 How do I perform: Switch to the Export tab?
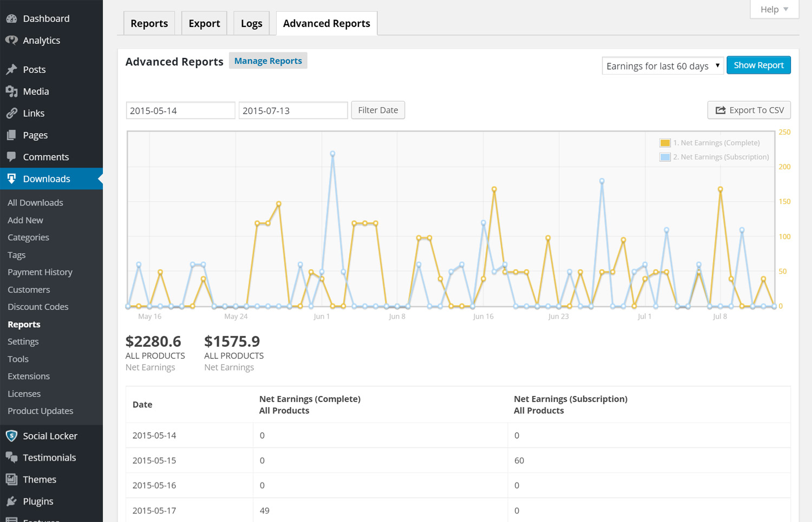tap(204, 24)
